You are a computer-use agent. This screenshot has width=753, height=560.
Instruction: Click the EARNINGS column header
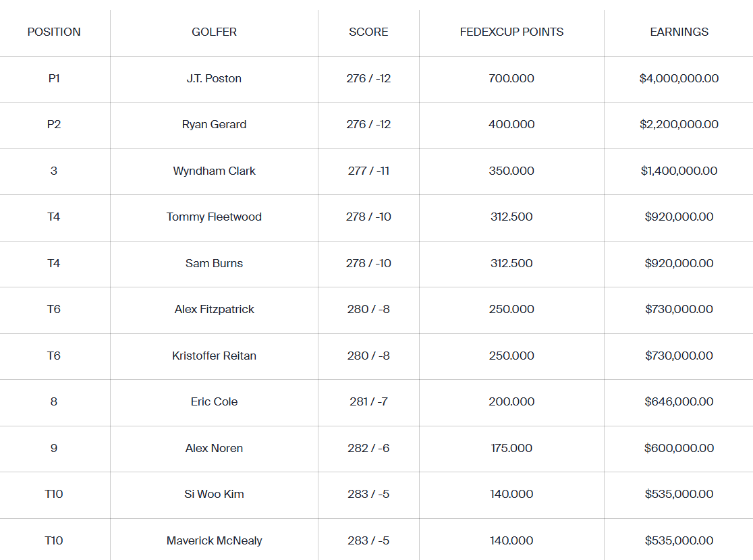pyautogui.click(x=679, y=32)
